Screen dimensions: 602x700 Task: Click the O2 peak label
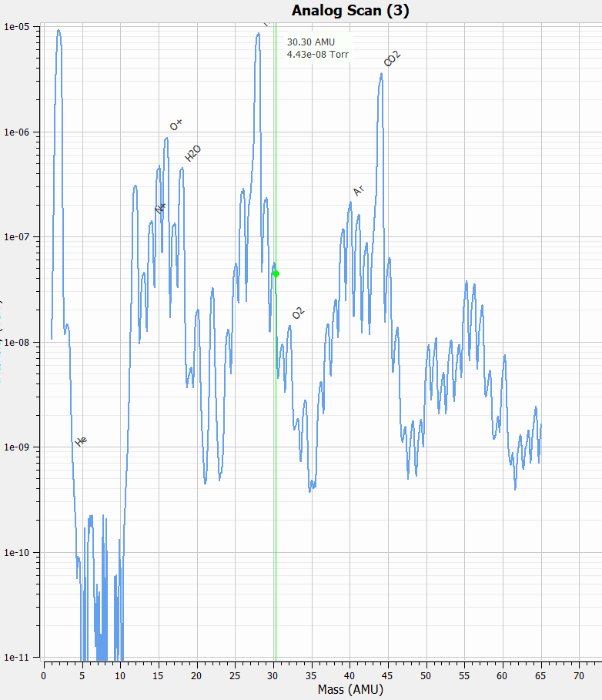[298, 313]
